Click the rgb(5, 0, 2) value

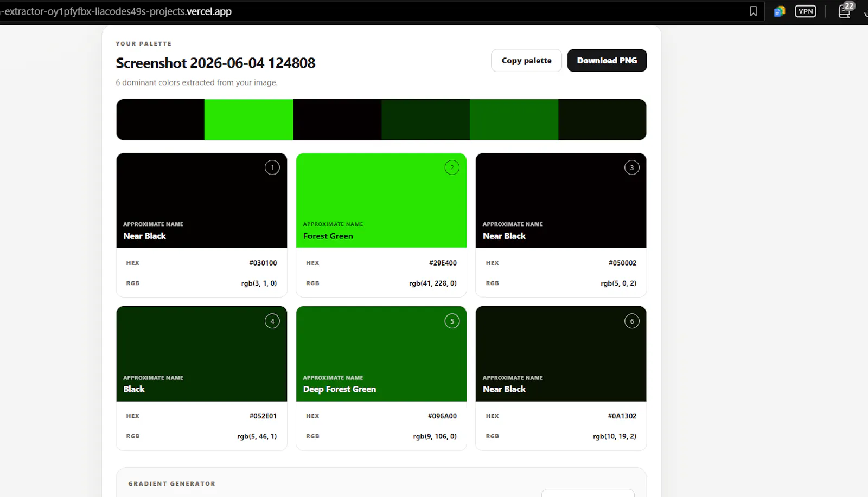click(618, 283)
